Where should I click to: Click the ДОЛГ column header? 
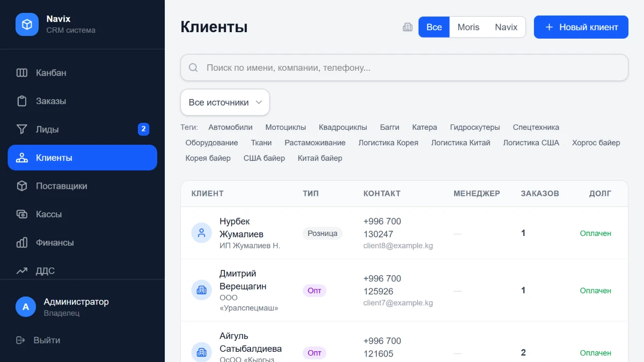[x=601, y=194]
